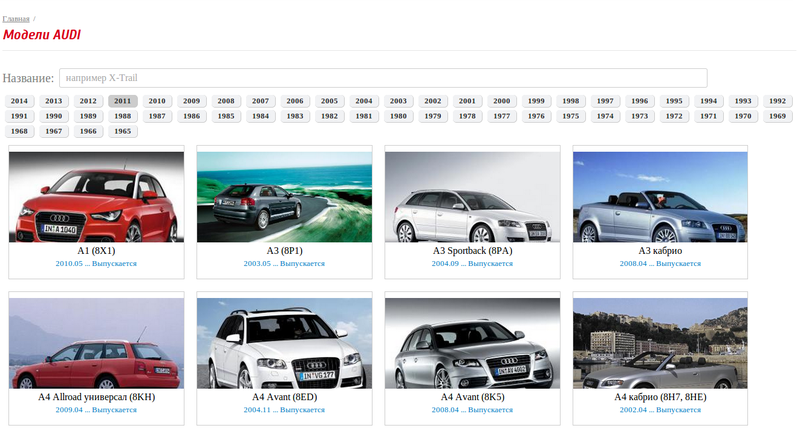Click the Название search input field
Image resolution: width=800 pixels, height=434 pixels.
383,78
